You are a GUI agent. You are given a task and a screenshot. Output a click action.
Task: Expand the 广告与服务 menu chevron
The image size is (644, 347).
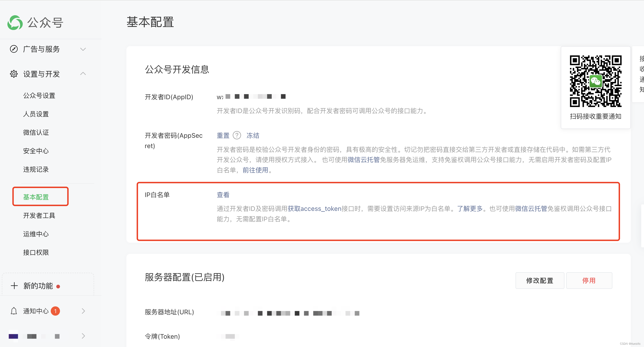coord(83,49)
